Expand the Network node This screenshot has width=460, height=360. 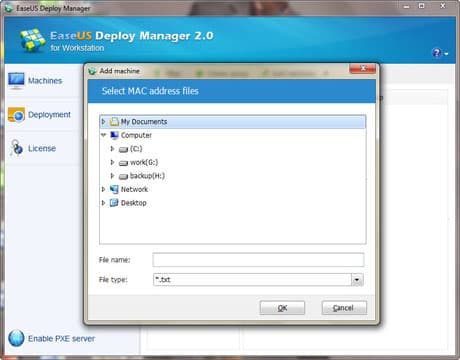(x=103, y=189)
